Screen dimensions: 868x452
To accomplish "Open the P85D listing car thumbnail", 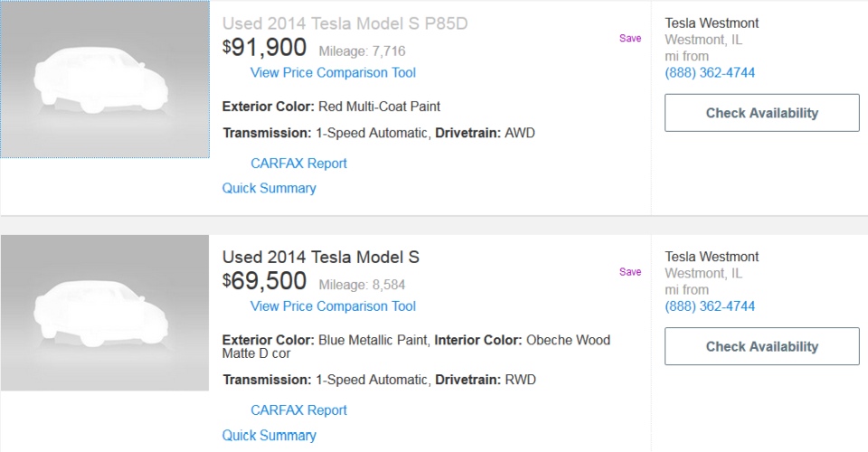I will point(105,80).
